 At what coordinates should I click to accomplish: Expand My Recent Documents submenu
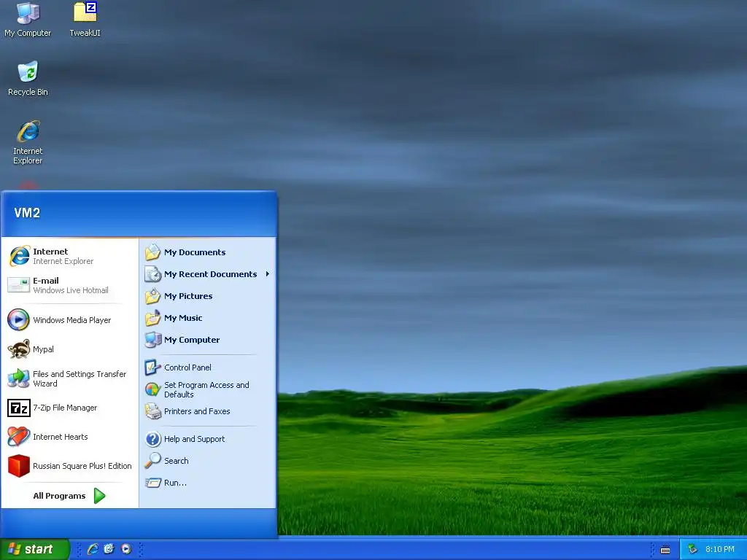(x=207, y=274)
